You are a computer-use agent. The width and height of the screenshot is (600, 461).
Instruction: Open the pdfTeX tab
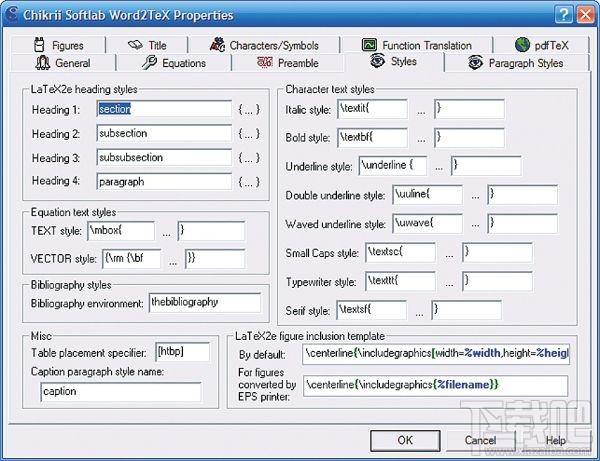(x=541, y=45)
